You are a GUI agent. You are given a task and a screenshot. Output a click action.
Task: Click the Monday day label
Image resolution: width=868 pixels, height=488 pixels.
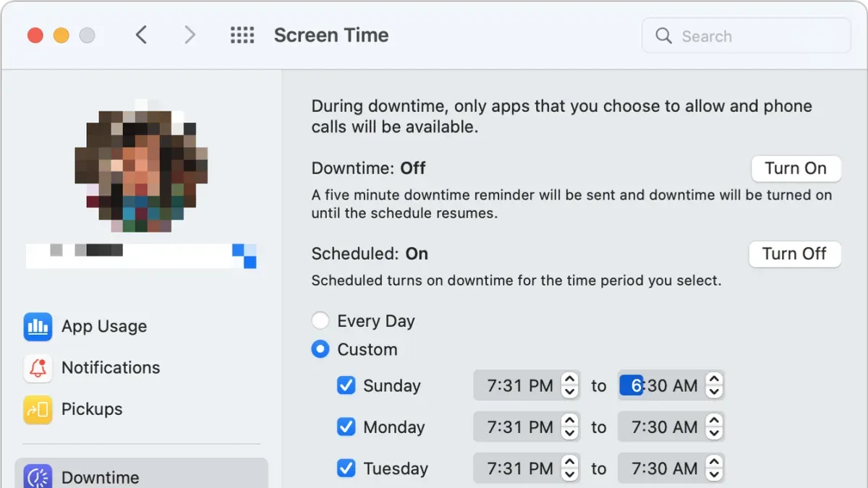coord(393,427)
